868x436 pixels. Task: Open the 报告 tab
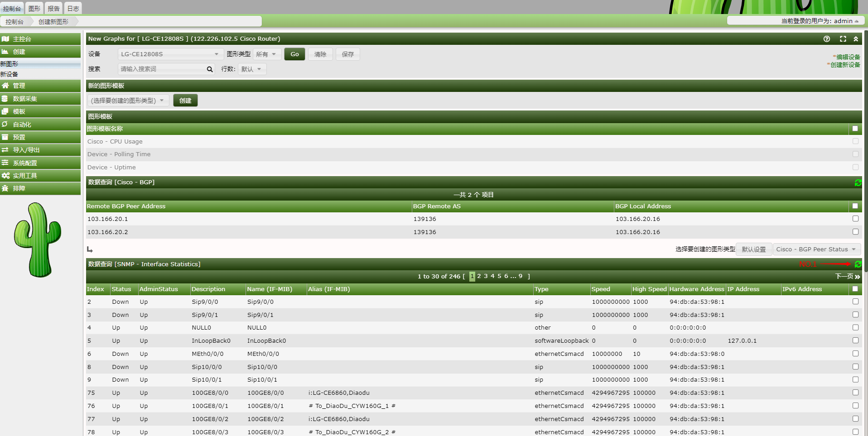(53, 9)
